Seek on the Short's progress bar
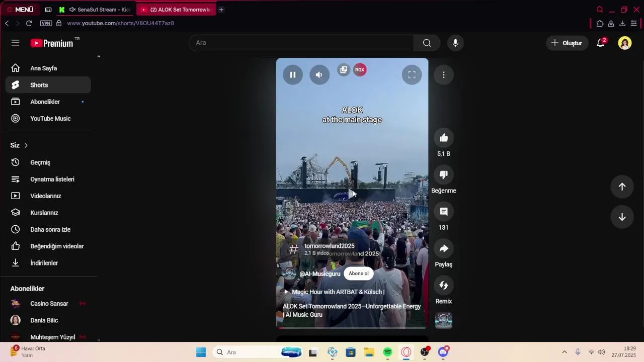 click(x=352, y=328)
